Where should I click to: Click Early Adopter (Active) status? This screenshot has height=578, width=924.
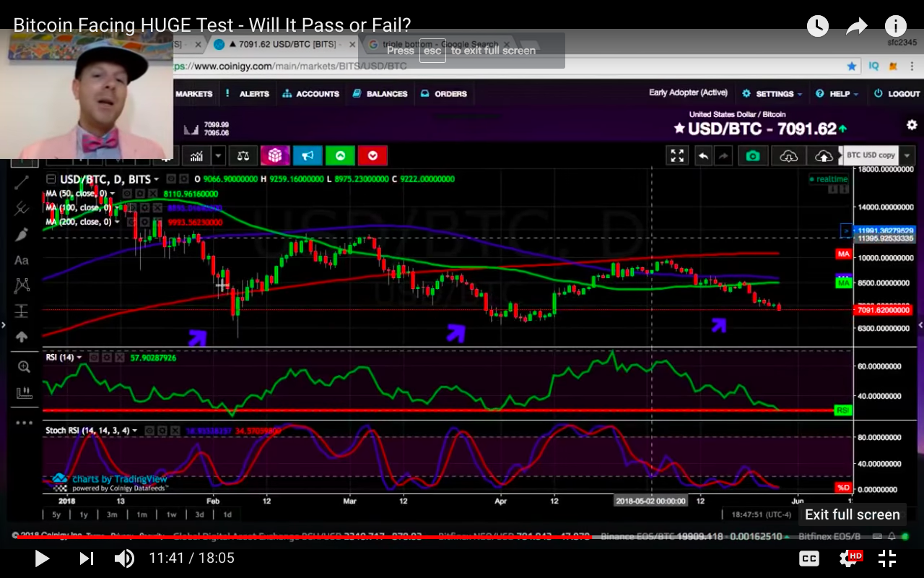(688, 93)
